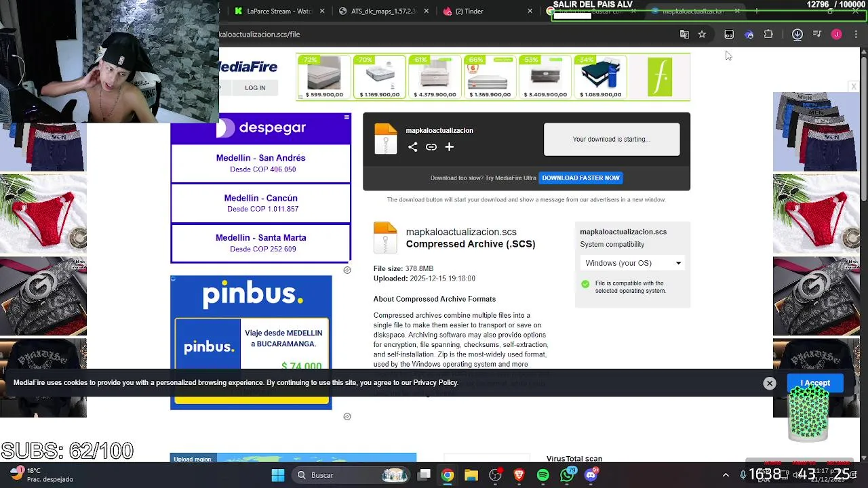Click the translate page icon in address bar
This screenshot has height=488, width=868.
tap(684, 35)
